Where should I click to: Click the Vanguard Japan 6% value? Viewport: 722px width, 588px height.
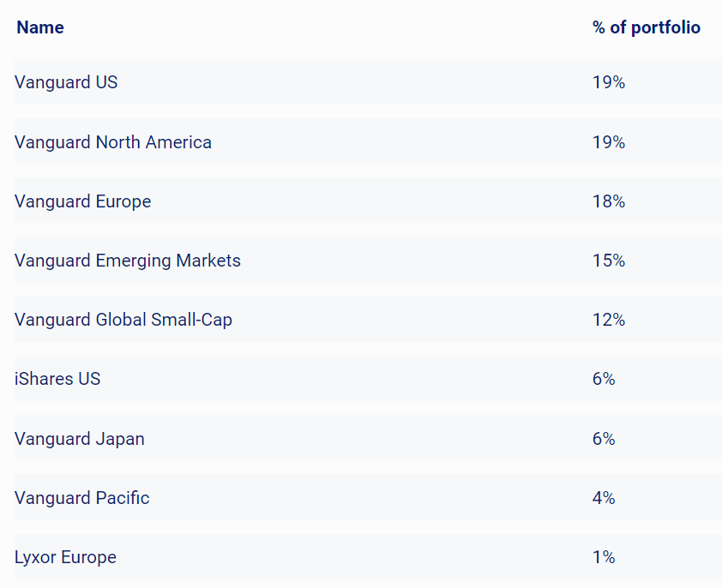pos(604,439)
